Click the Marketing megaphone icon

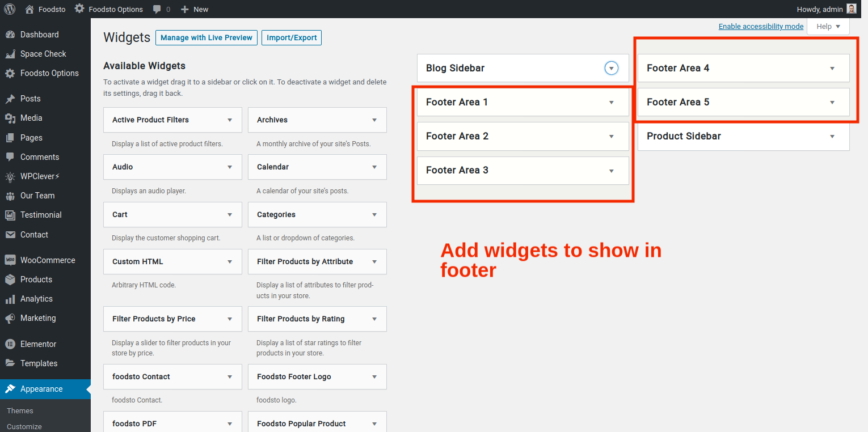[10, 318]
